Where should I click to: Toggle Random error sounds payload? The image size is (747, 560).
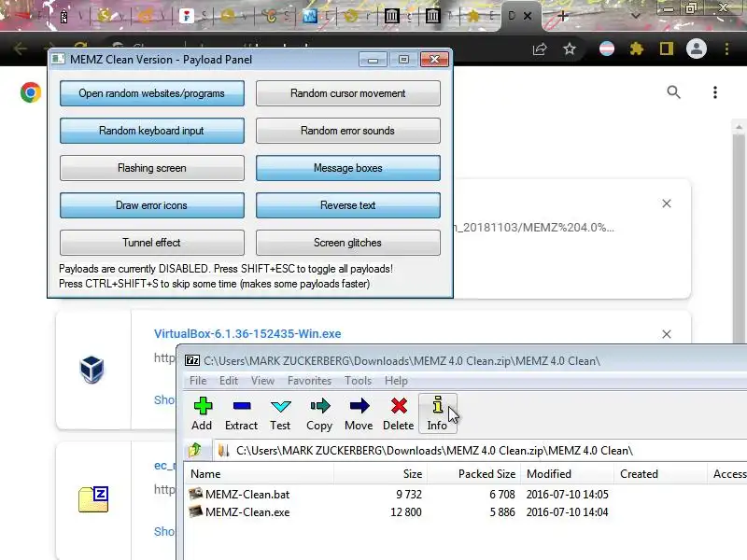coord(347,131)
